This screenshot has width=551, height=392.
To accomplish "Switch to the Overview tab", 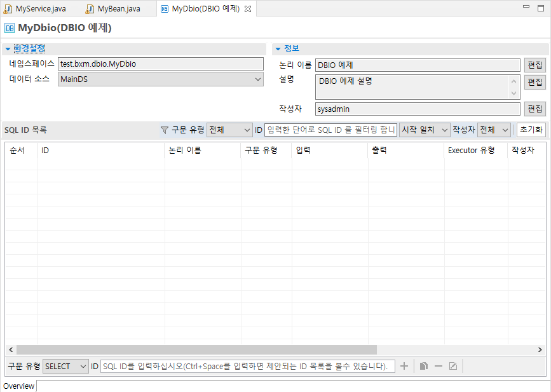I will 18,386.
